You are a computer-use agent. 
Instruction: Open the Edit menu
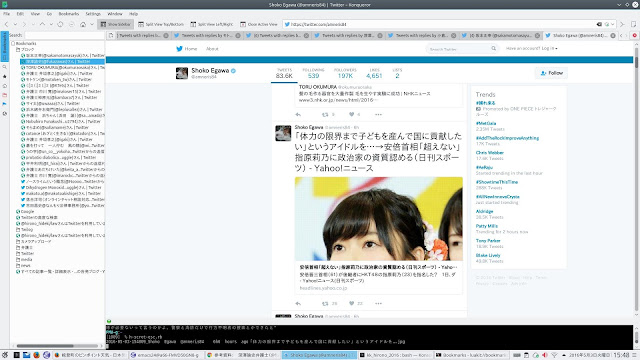(x=20, y=14)
